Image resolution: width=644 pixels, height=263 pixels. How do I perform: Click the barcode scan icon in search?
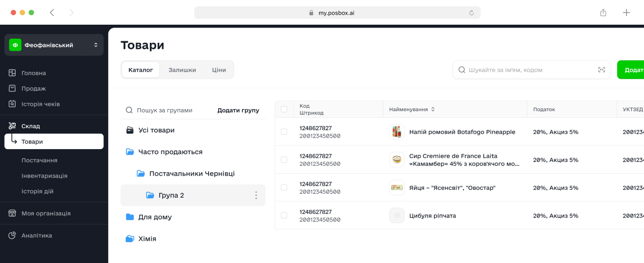(x=601, y=70)
